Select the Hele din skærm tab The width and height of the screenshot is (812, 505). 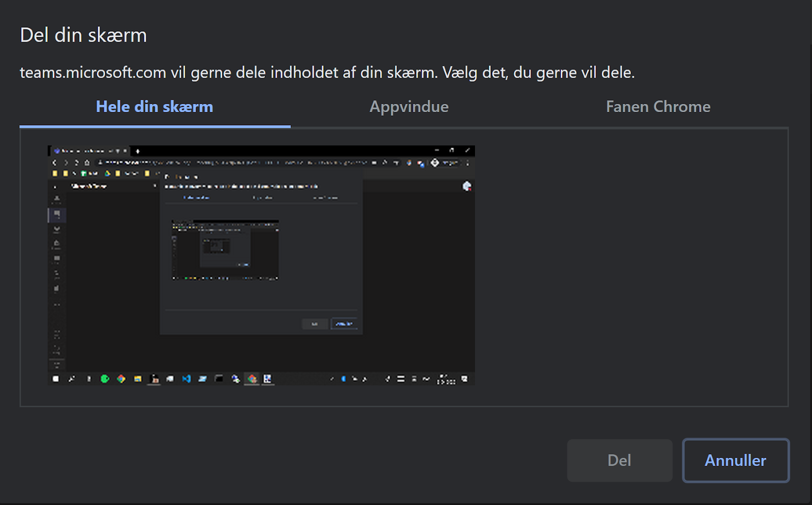click(x=154, y=107)
